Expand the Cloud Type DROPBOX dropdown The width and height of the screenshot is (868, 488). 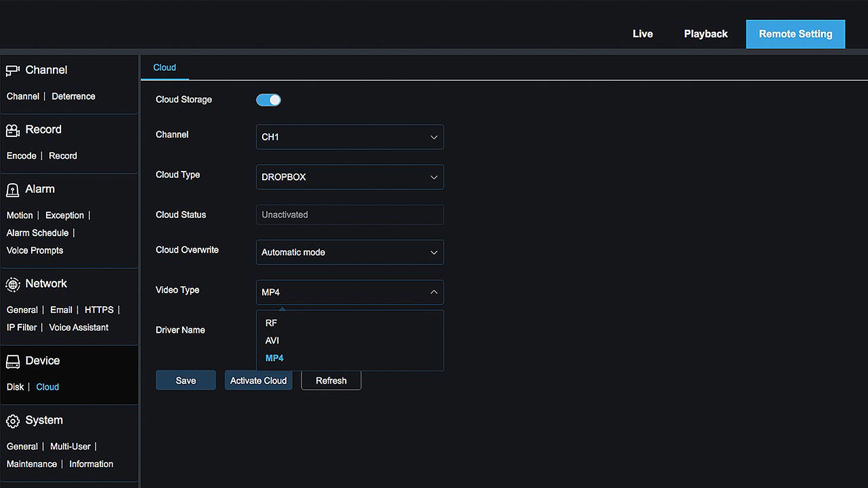(x=349, y=177)
